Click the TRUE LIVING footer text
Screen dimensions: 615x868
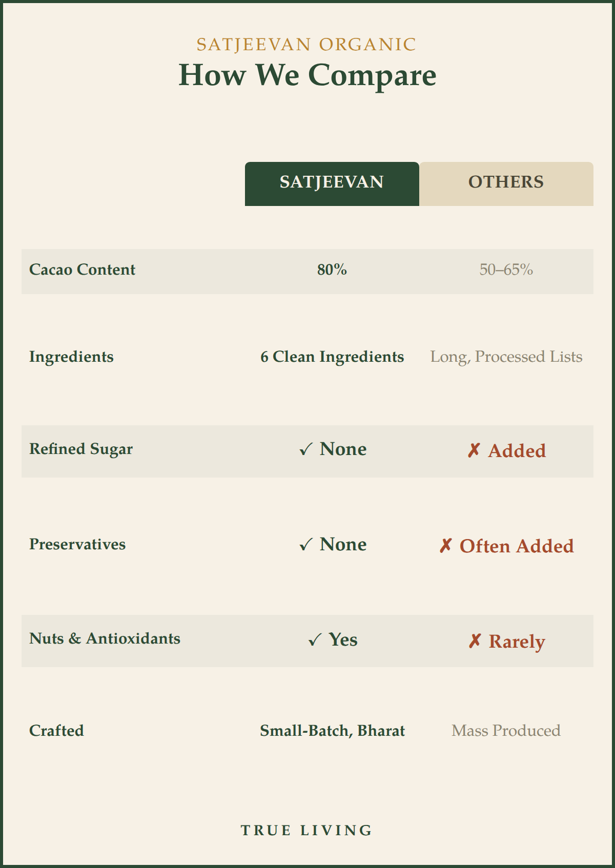[306, 830]
